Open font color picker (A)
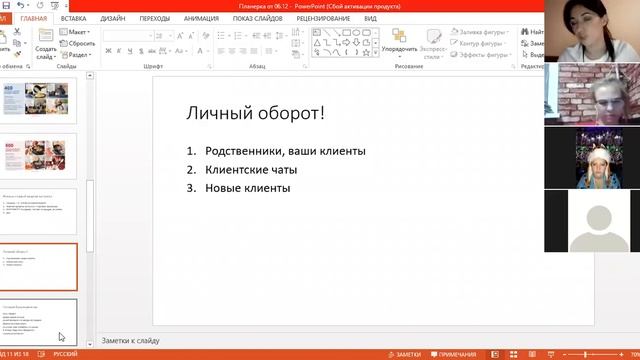This screenshot has width=640, height=360. coord(200,51)
